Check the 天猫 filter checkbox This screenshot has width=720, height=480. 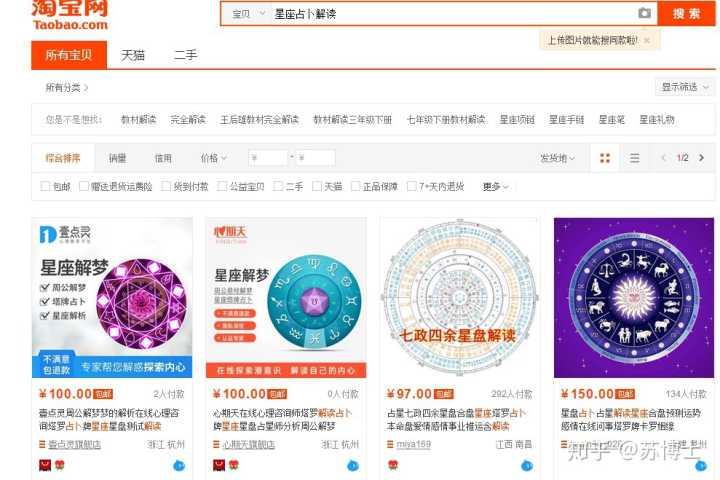coord(316,186)
